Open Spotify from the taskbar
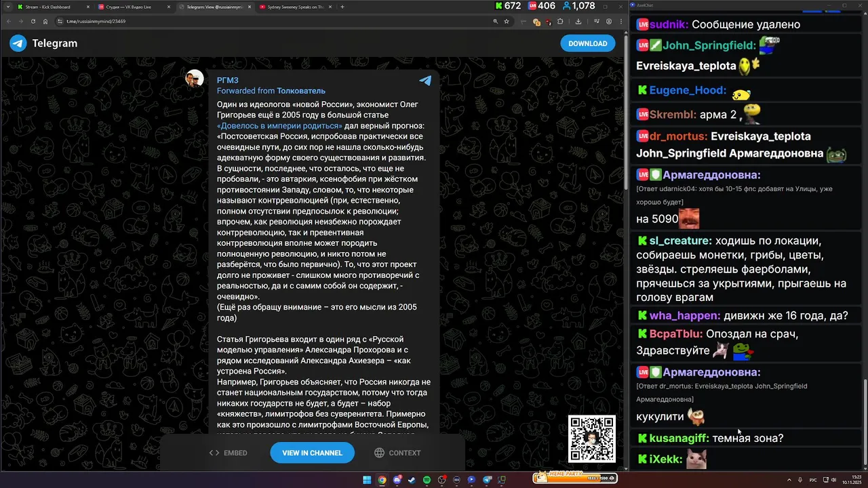The width and height of the screenshot is (868, 488). point(427,480)
